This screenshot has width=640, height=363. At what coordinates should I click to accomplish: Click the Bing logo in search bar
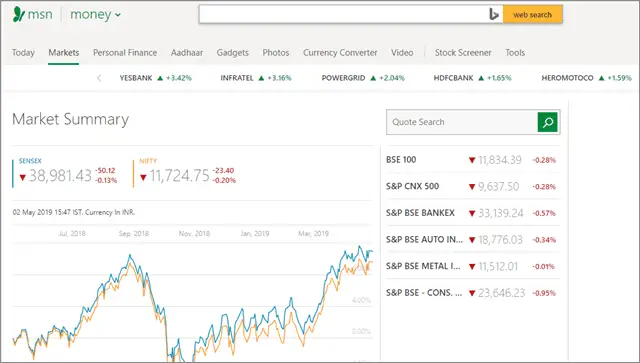tap(494, 14)
